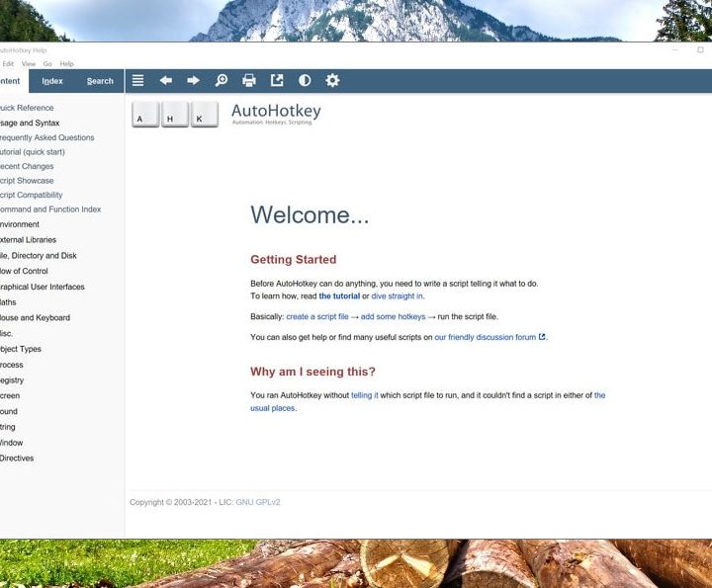Click the external-link icon after discussion forum
The height and width of the screenshot is (588, 712).
click(542, 337)
